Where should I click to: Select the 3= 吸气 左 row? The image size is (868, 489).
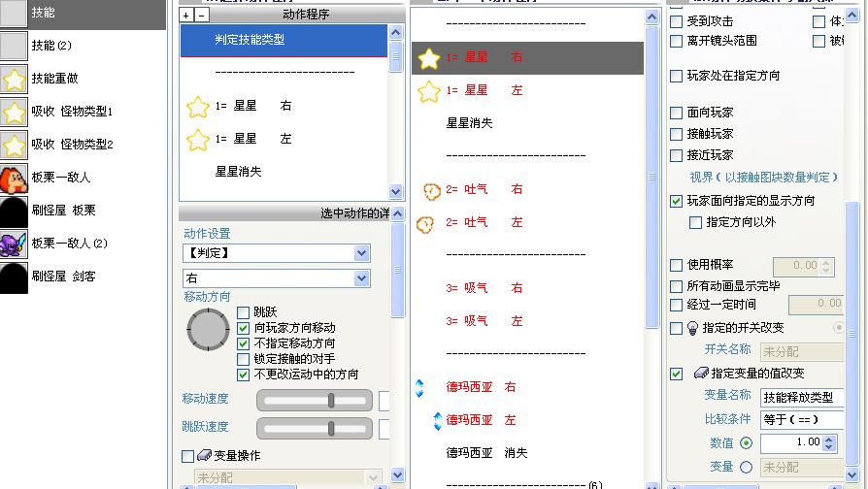pos(527,321)
